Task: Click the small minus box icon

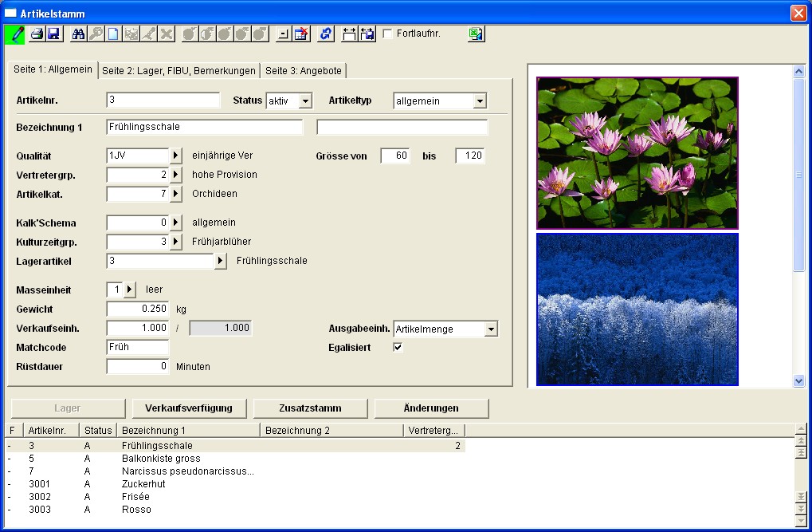Action: (283, 34)
